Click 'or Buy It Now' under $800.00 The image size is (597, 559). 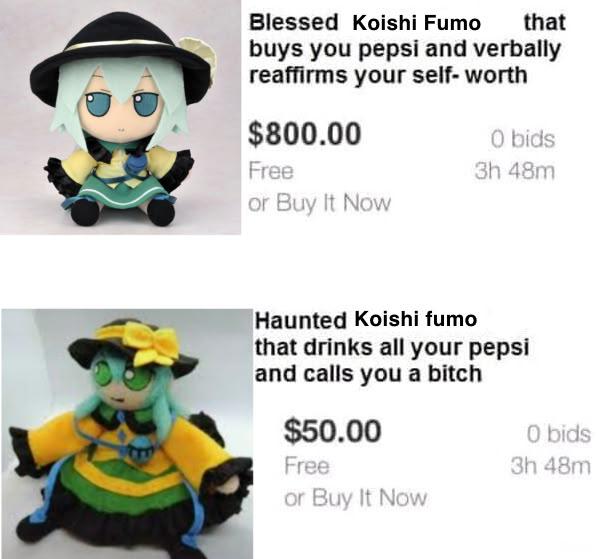[319, 203]
